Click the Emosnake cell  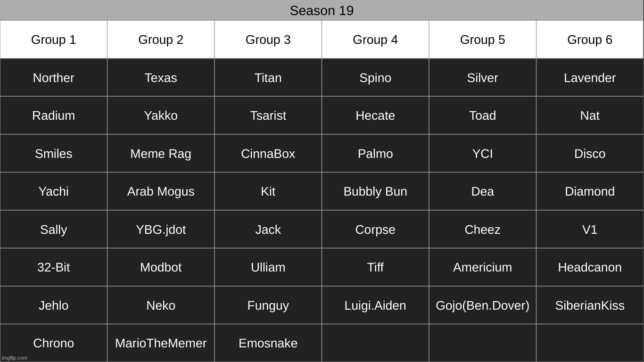[268, 343]
